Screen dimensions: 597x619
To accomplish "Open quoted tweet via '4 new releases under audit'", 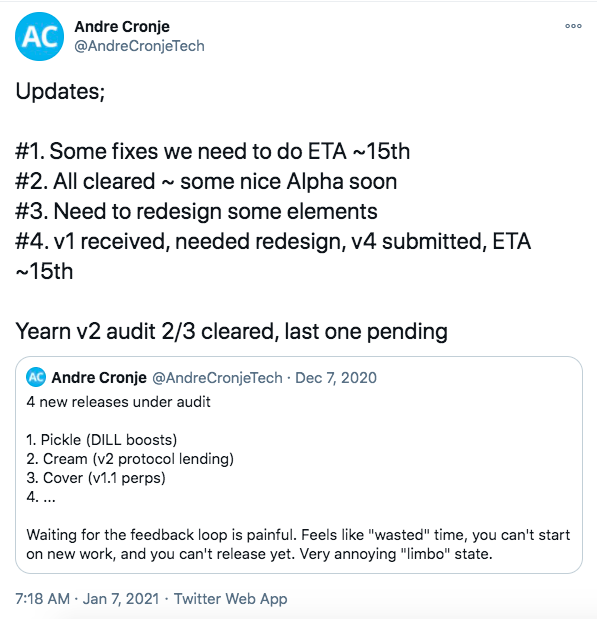I will click(x=118, y=402).
